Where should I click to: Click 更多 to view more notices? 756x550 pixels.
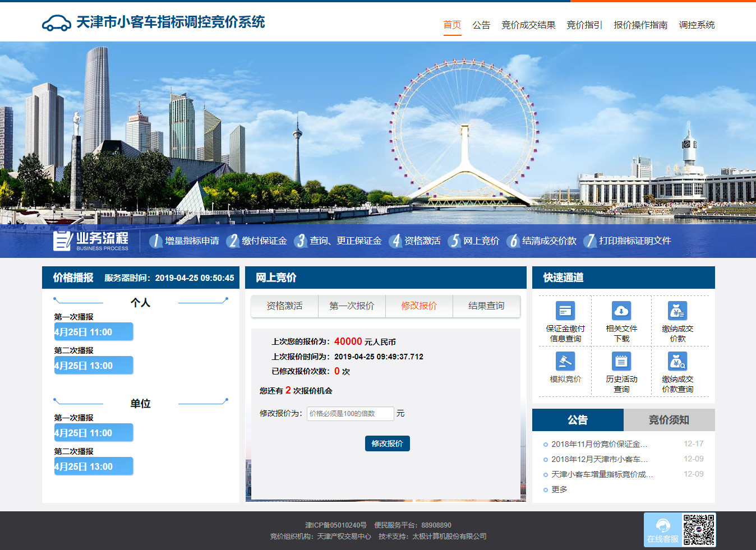pyautogui.click(x=559, y=489)
